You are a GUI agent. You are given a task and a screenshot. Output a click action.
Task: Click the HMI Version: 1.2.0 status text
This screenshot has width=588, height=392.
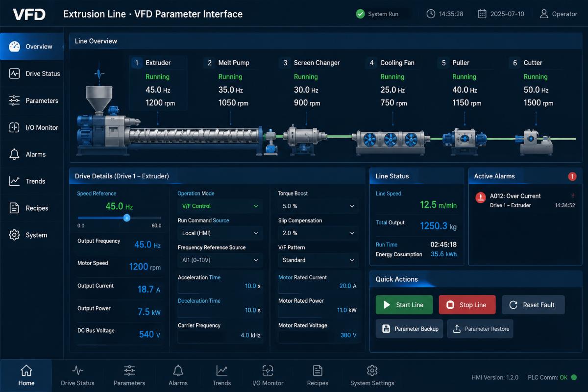coord(494,378)
